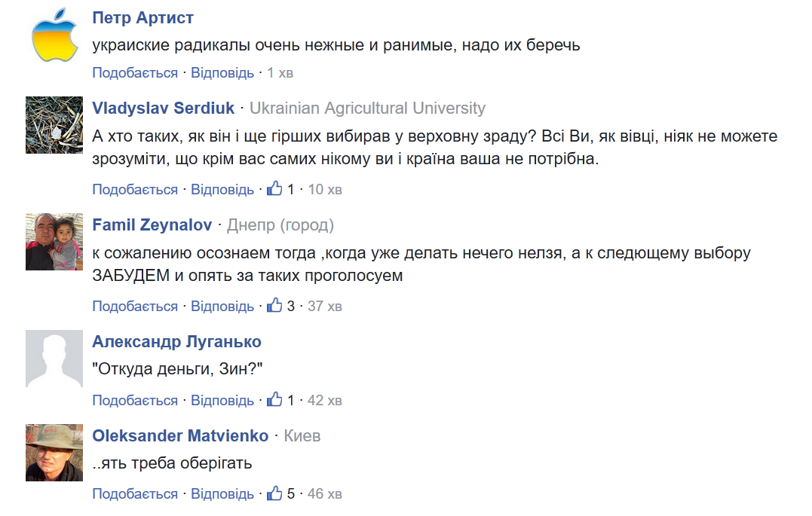Like Oleksander Matvienko's comment via Подобається
The width and height of the screenshot is (812, 516).
(135, 494)
